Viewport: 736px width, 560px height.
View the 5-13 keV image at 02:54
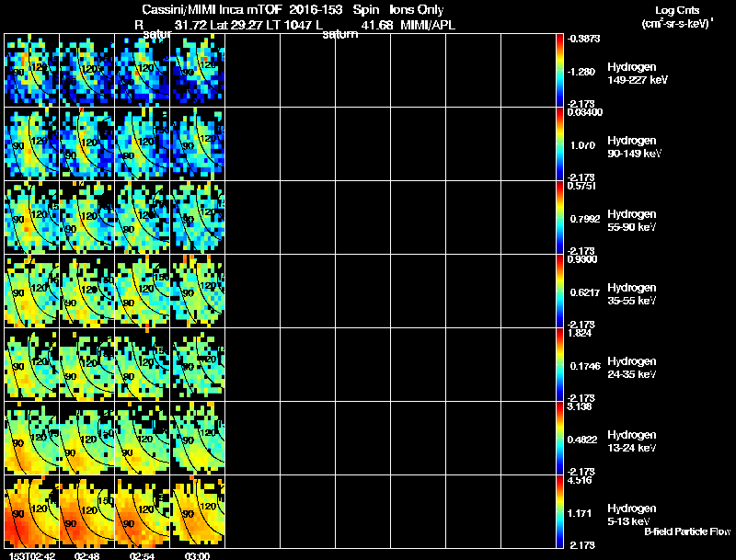pyautogui.click(x=143, y=511)
